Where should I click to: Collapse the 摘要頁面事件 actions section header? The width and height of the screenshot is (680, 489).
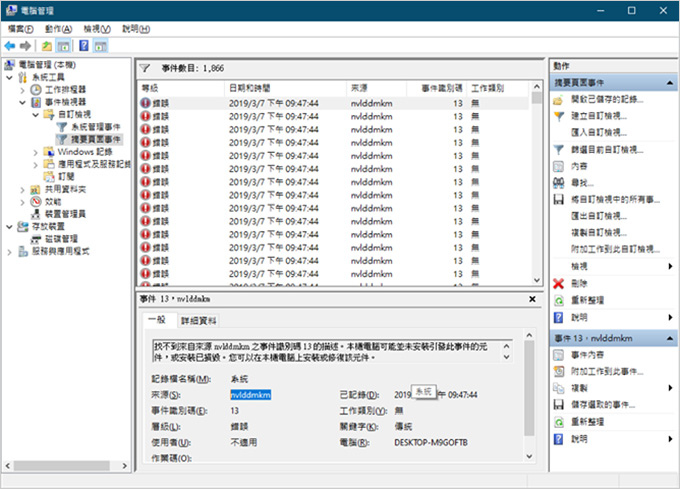point(670,82)
